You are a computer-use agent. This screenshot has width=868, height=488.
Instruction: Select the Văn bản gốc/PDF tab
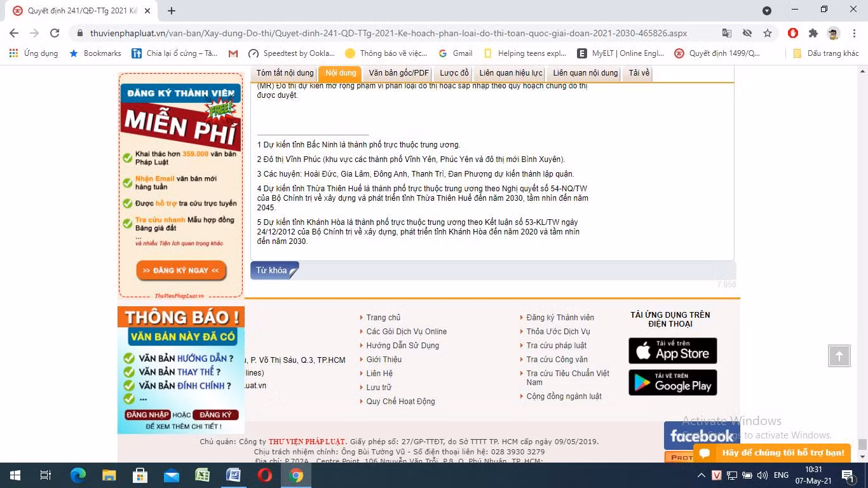coord(399,73)
